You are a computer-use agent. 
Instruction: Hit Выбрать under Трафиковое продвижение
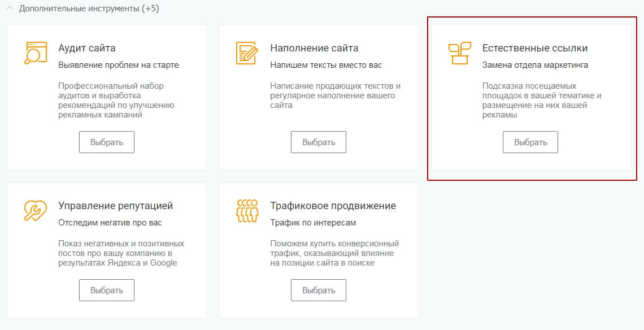tap(319, 290)
